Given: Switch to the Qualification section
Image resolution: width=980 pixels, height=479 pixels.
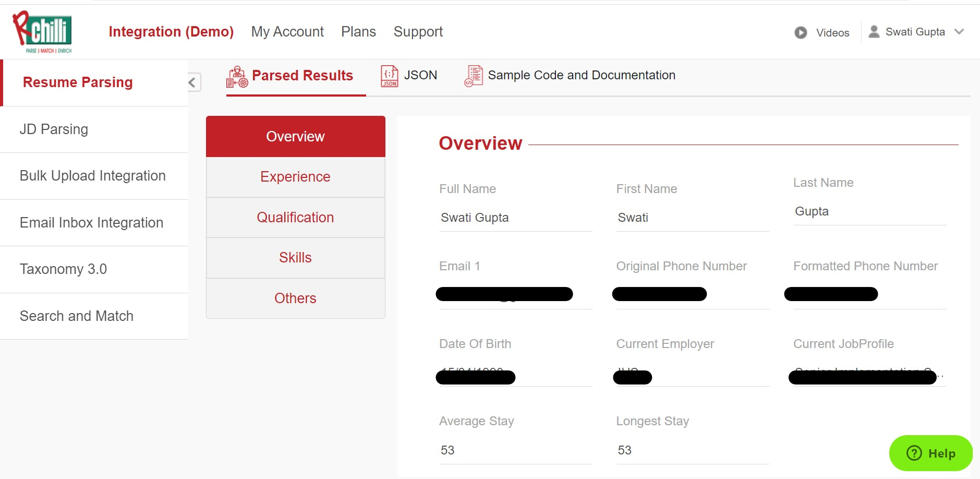Looking at the screenshot, I should click(295, 218).
